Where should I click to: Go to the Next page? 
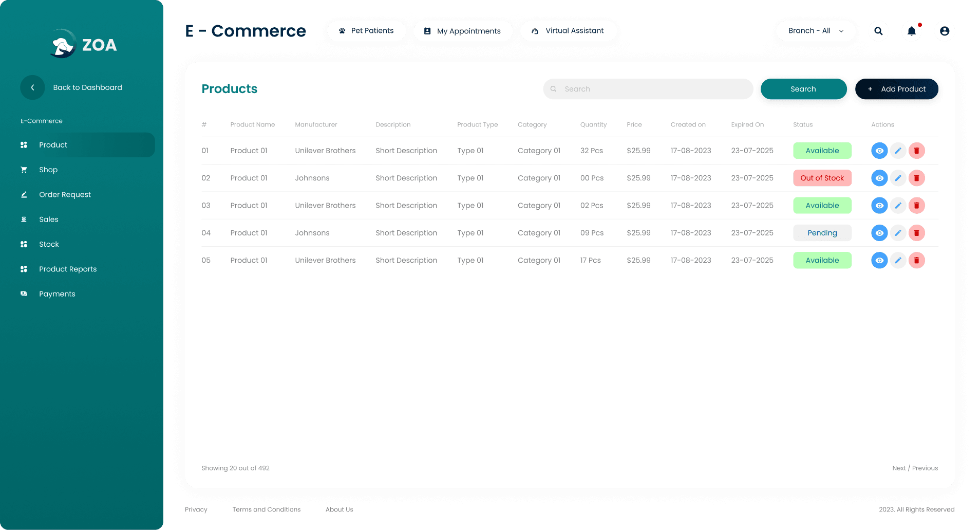pyautogui.click(x=899, y=468)
